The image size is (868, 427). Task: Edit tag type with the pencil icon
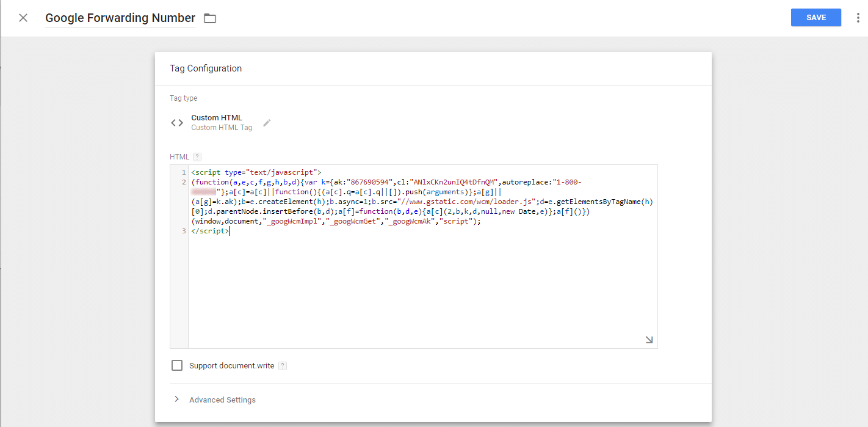[x=267, y=123]
